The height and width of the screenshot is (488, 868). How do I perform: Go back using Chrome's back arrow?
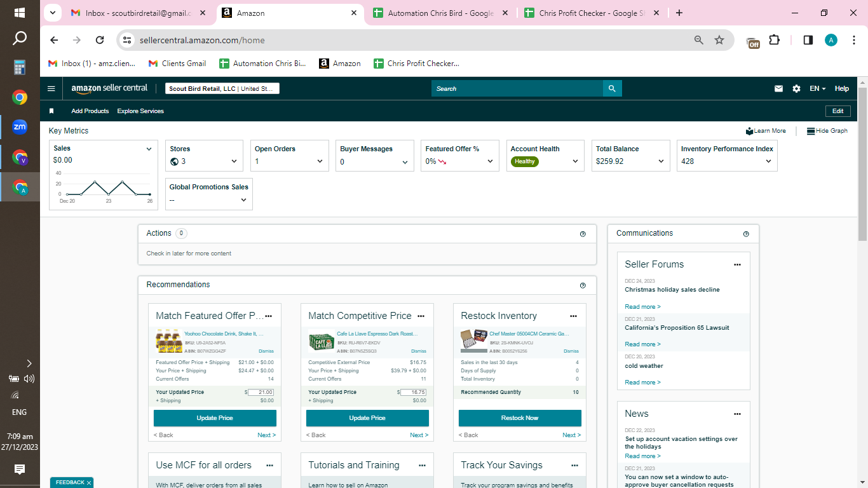point(54,40)
